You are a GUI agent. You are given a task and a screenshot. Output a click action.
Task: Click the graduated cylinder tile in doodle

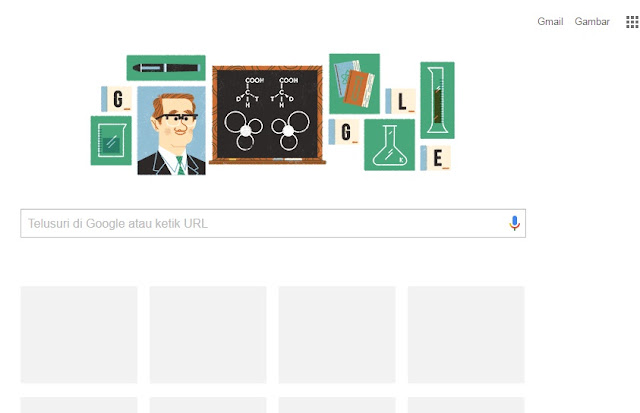[x=437, y=100]
